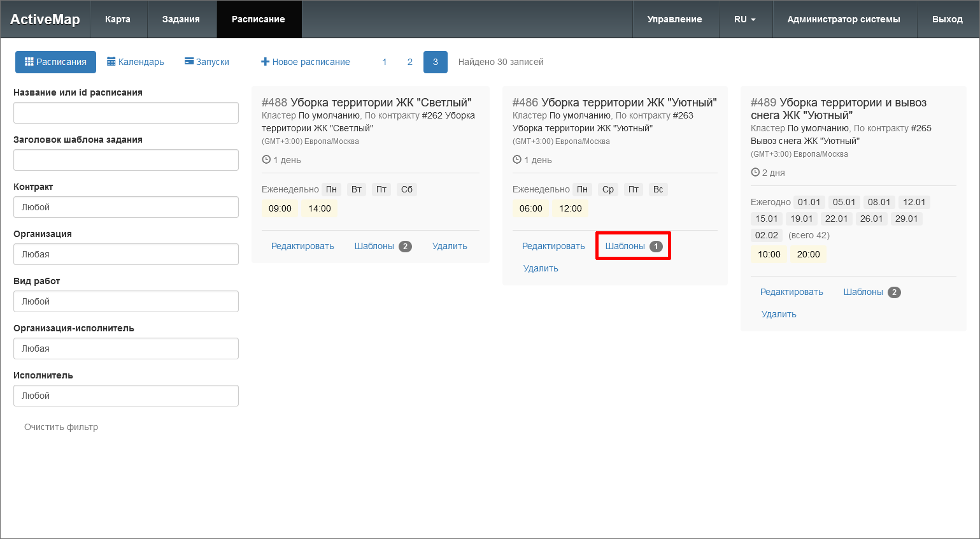Viewport: 980px width, 539px height.
Task: Go to the Карта menu
Action: click(118, 19)
